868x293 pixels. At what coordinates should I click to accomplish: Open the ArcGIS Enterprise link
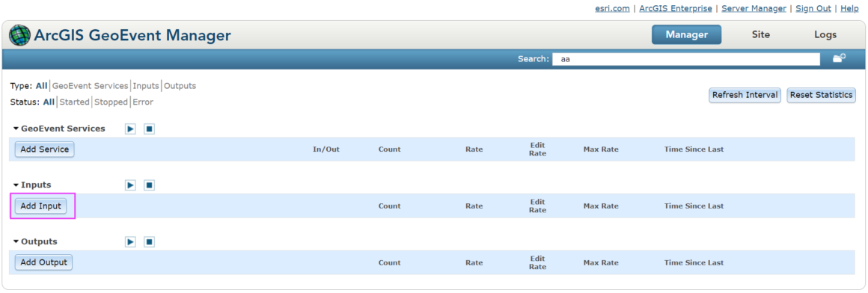676,8
